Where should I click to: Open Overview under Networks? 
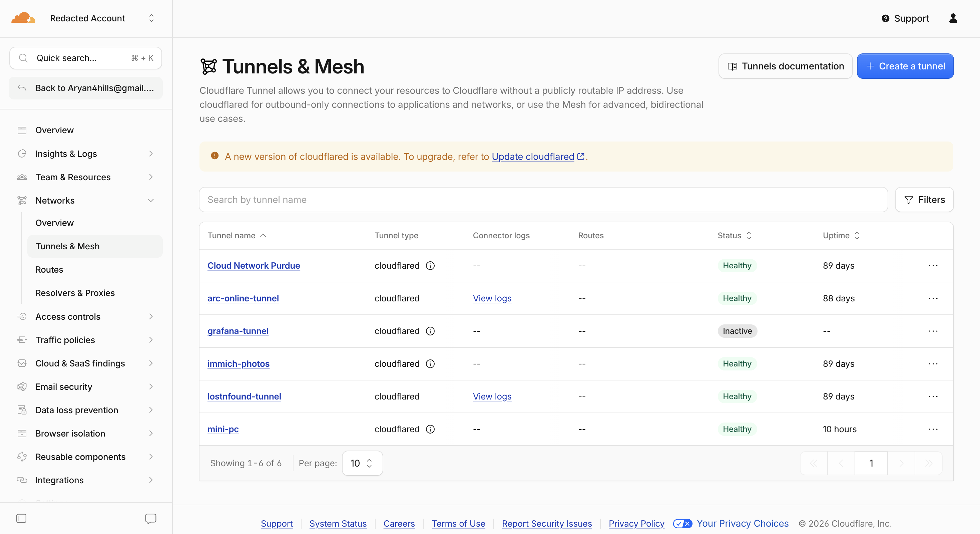tap(95, 223)
